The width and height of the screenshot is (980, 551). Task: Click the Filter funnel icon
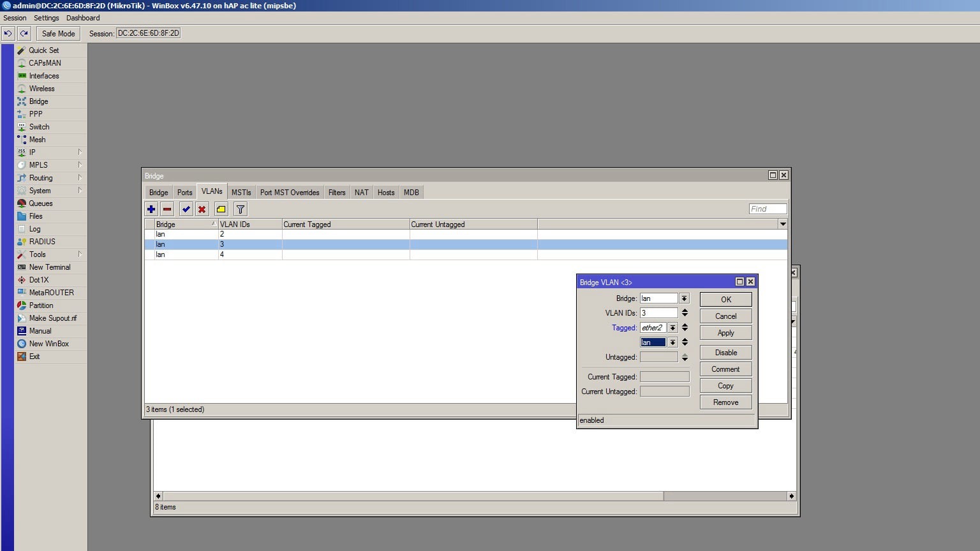click(x=240, y=209)
